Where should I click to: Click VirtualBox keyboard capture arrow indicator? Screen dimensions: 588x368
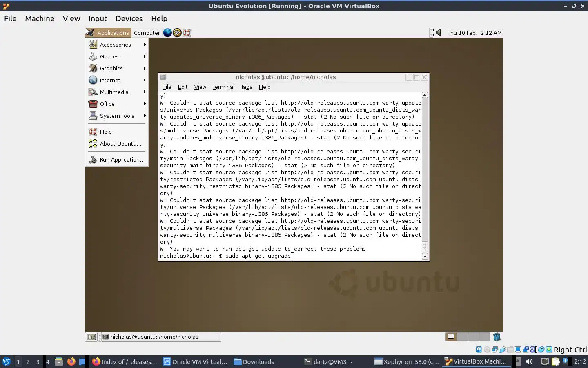pos(549,350)
